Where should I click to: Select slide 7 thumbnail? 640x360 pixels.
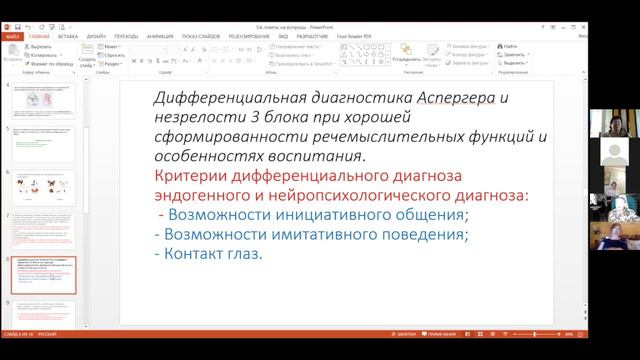tap(44, 231)
